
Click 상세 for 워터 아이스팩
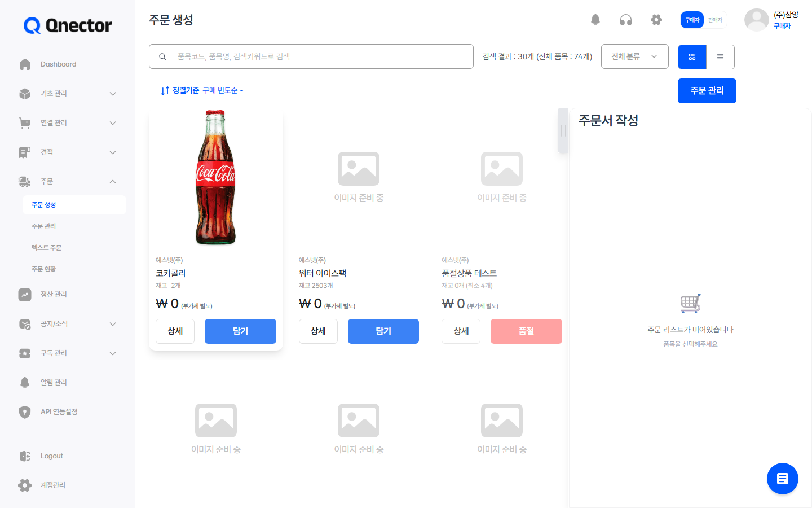click(318, 331)
